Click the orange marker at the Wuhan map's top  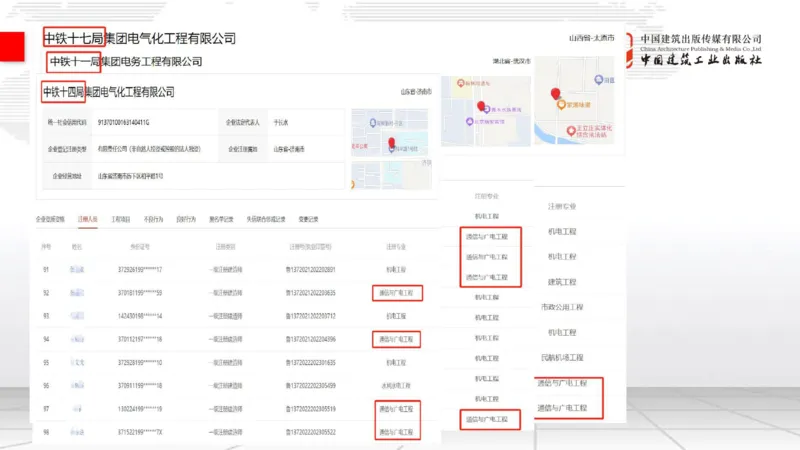tap(461, 83)
